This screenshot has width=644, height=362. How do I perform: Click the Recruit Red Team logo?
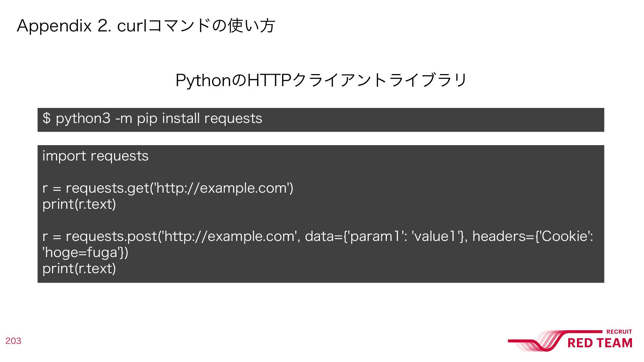(570, 340)
